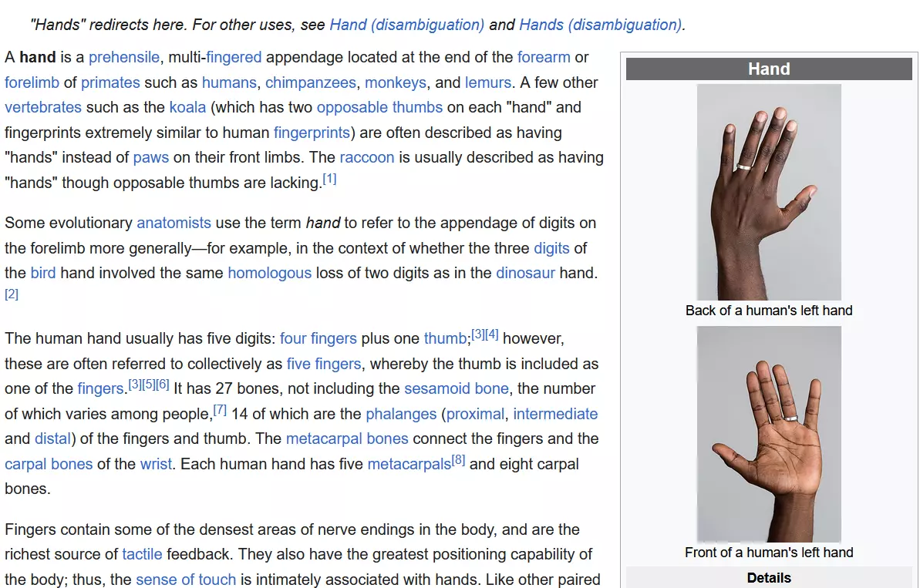Follow the thumb link
920x588 pixels.
[445, 338]
